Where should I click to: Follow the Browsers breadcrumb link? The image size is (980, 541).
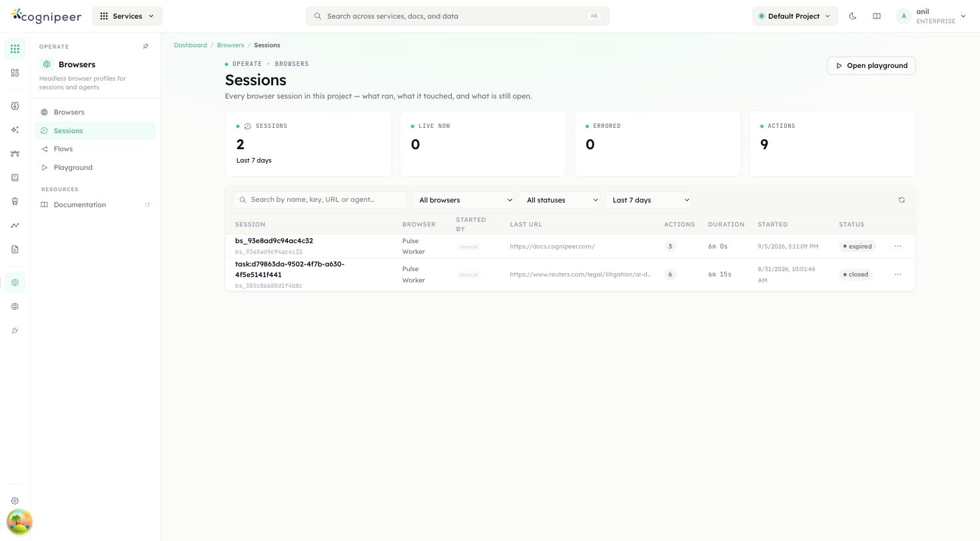click(231, 45)
